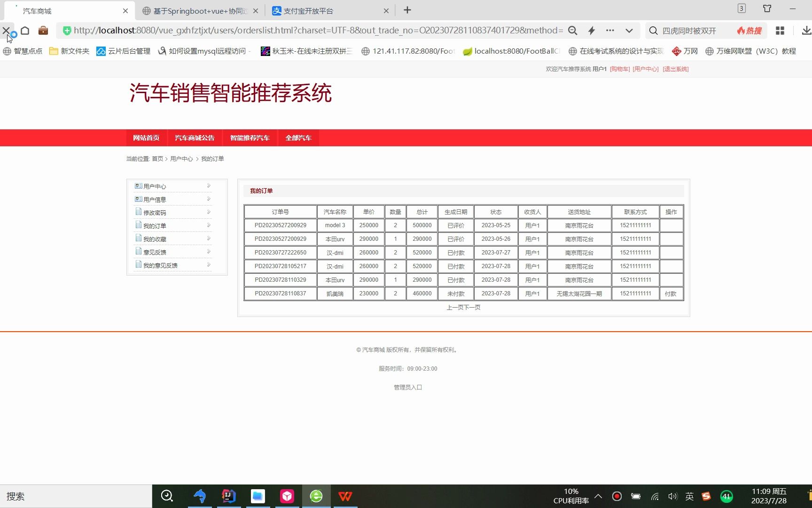812x508 pixels.
Task: Select the 凯美瑞 car name cell
Action: pyautogui.click(x=335, y=294)
